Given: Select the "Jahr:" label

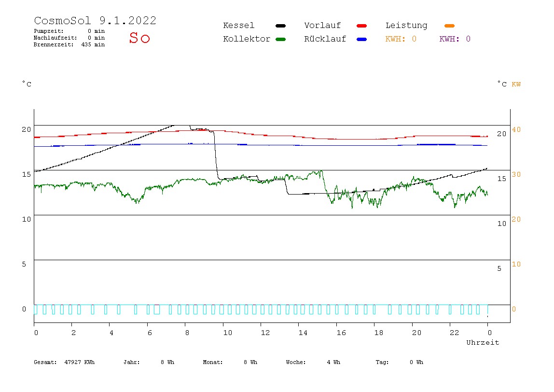Looking at the screenshot, I should click(131, 362).
